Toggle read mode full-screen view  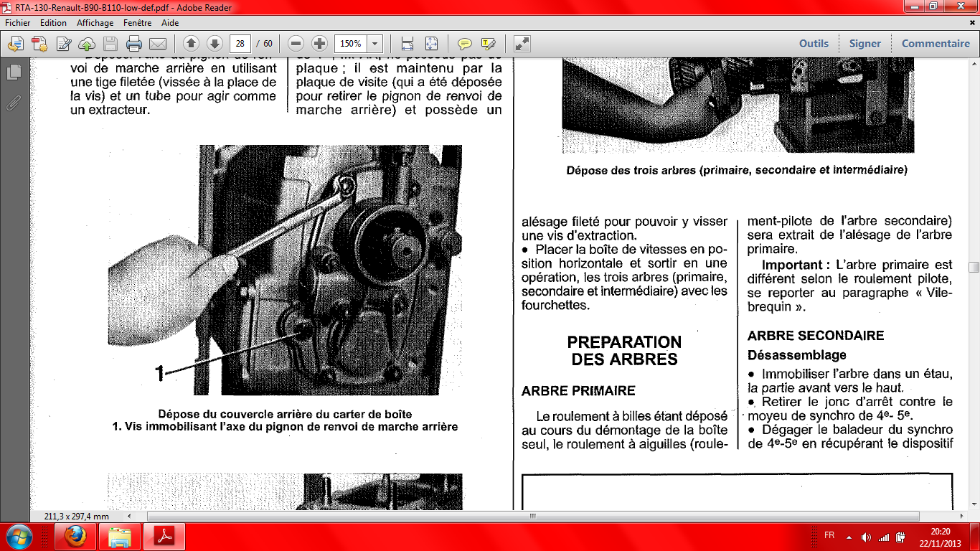(x=522, y=44)
